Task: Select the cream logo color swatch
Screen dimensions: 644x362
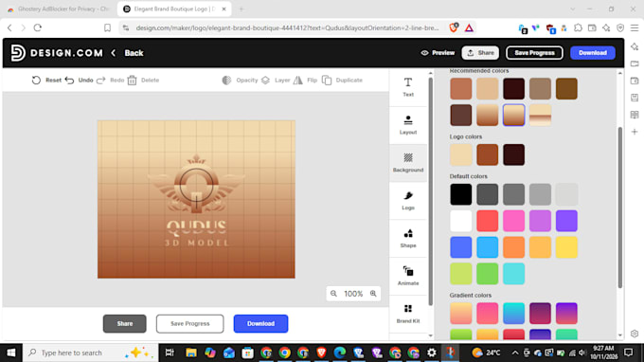Action: tap(461, 154)
